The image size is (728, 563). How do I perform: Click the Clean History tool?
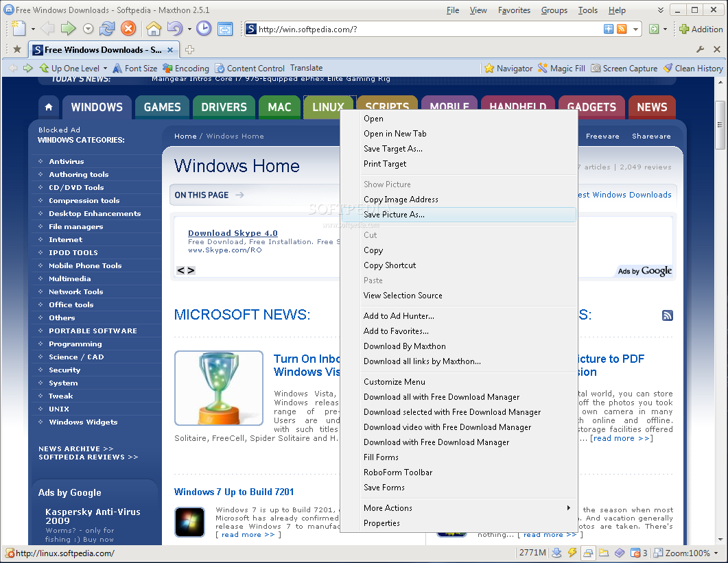[693, 68]
